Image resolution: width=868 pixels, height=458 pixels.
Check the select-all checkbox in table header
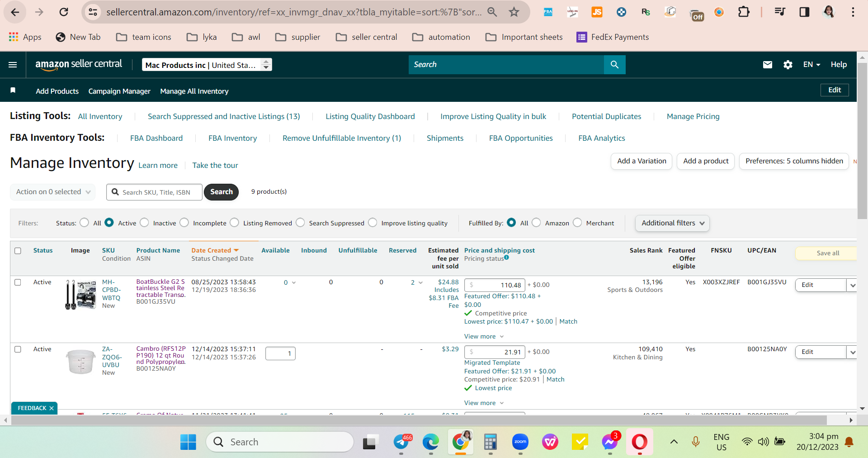tap(18, 251)
